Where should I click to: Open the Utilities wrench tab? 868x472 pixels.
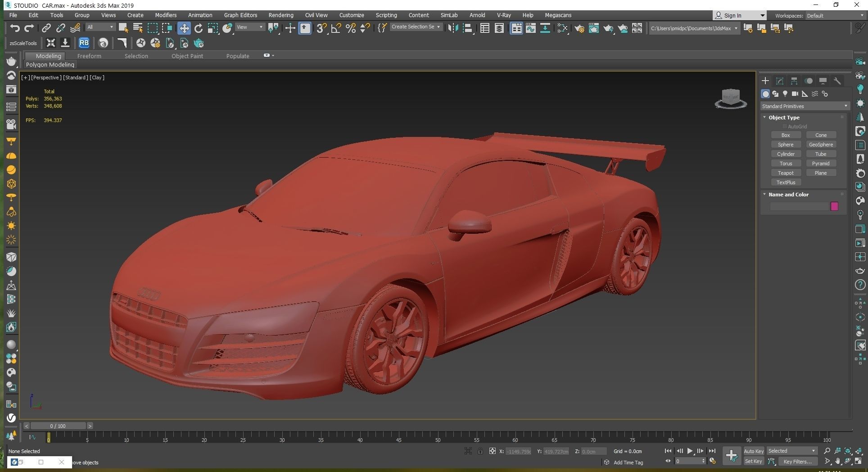point(837,81)
